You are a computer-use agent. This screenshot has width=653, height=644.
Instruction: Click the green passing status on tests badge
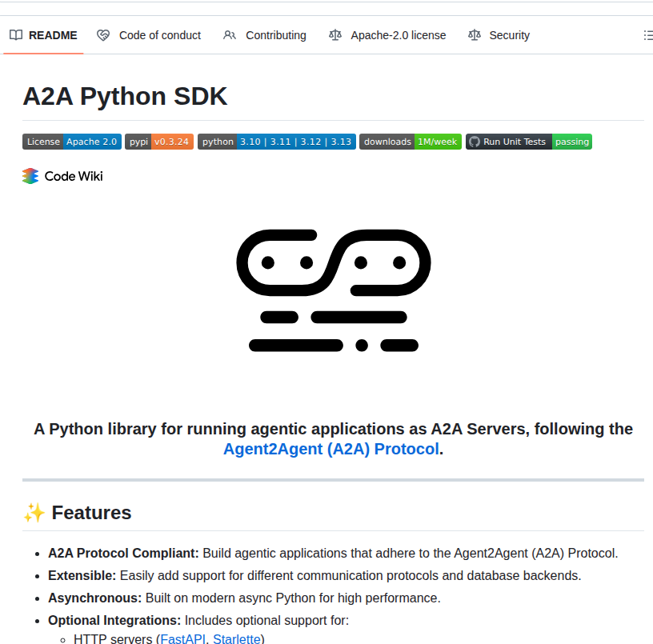(x=572, y=142)
